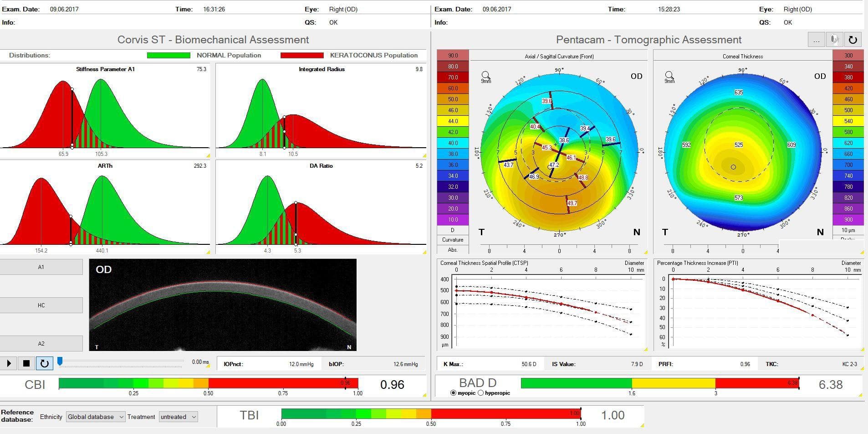Open the ellipsis options icon in the Pentacam header
This screenshot has height=434, width=868.
817,40
